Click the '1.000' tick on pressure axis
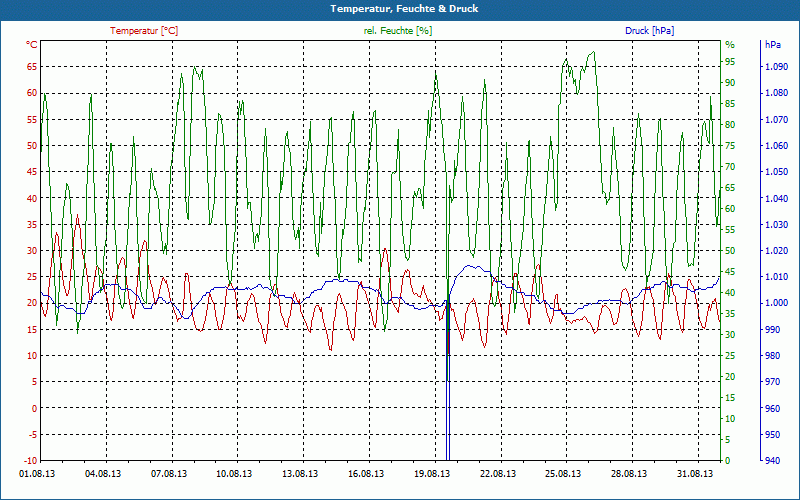Image resolution: width=800 pixels, height=500 pixels. coord(776,303)
